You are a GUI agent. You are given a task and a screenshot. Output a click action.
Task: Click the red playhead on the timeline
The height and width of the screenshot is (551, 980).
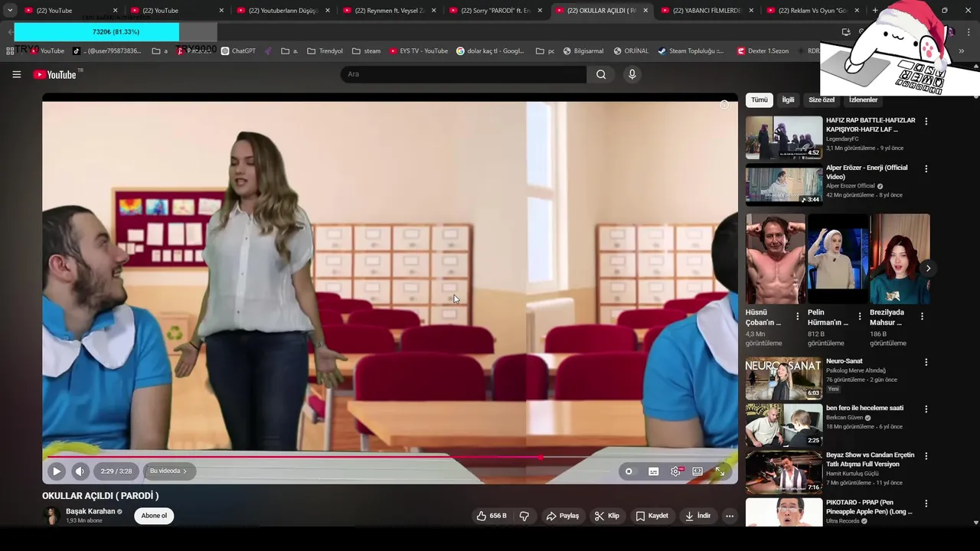click(541, 458)
